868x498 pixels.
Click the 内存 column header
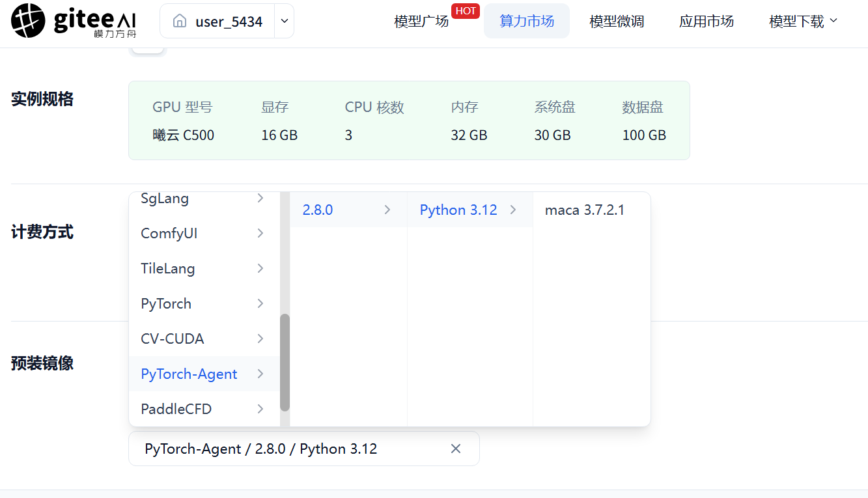click(x=464, y=107)
